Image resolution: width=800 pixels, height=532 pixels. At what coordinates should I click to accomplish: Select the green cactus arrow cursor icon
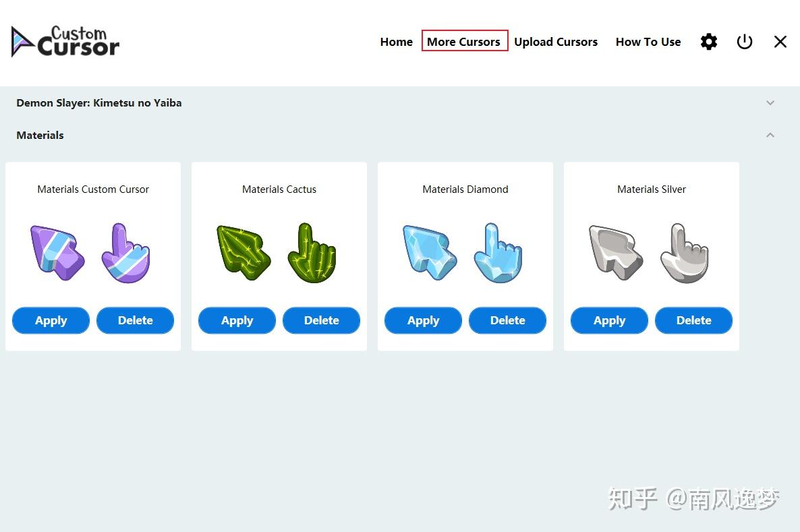(x=243, y=253)
